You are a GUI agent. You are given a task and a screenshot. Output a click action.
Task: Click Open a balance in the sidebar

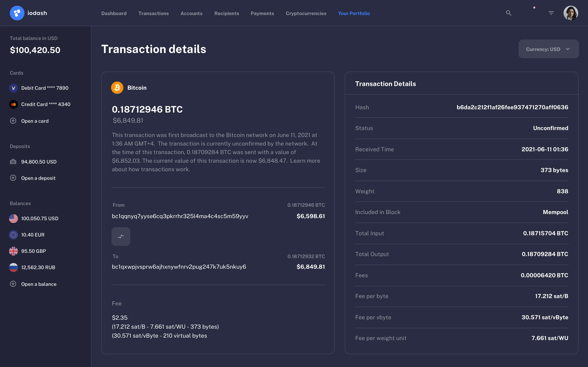tap(39, 284)
